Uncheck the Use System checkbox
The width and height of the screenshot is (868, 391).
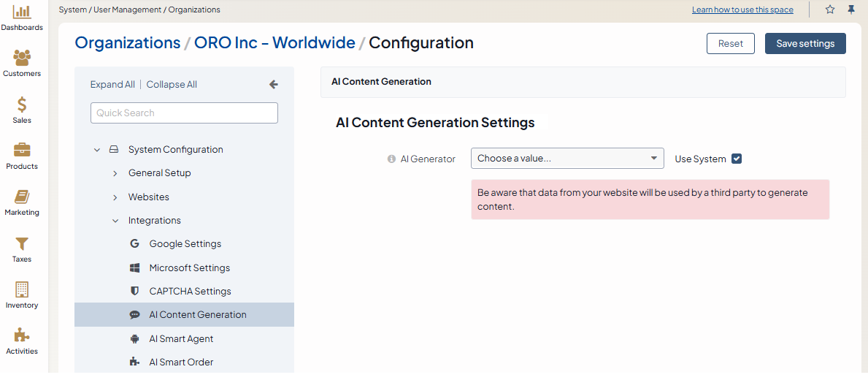pyautogui.click(x=737, y=159)
